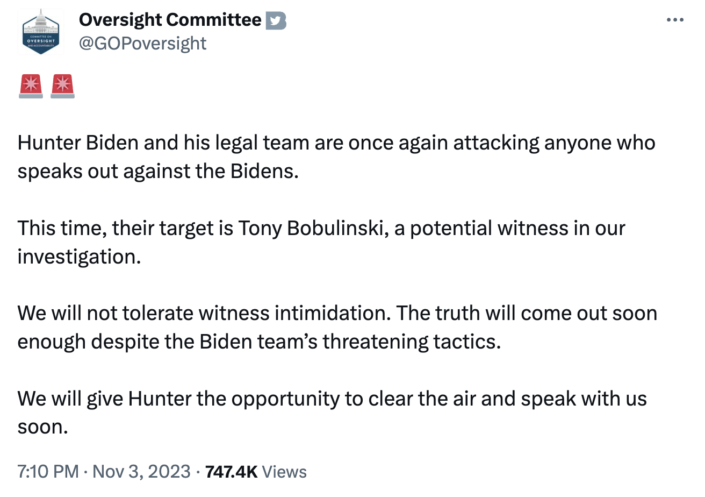The image size is (705, 497).
Task: Click the line 'enough despite the Biden team's threatening tactics.'
Action: (259, 342)
